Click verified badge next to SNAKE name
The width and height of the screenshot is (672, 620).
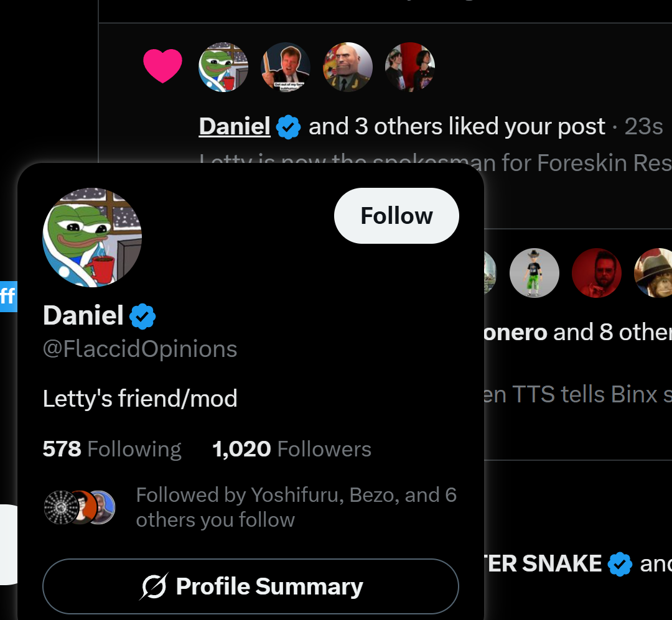click(620, 564)
